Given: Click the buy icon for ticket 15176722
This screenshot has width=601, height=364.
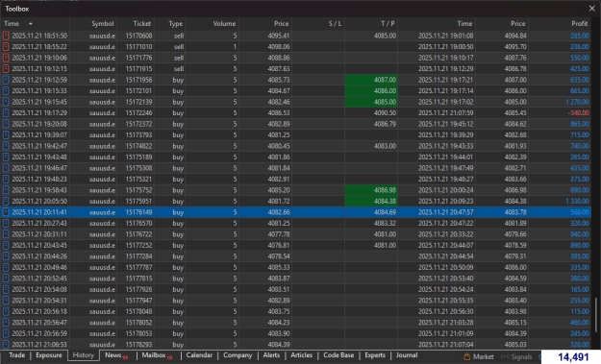Looking at the screenshot, I should pyautogui.click(x=6, y=234).
